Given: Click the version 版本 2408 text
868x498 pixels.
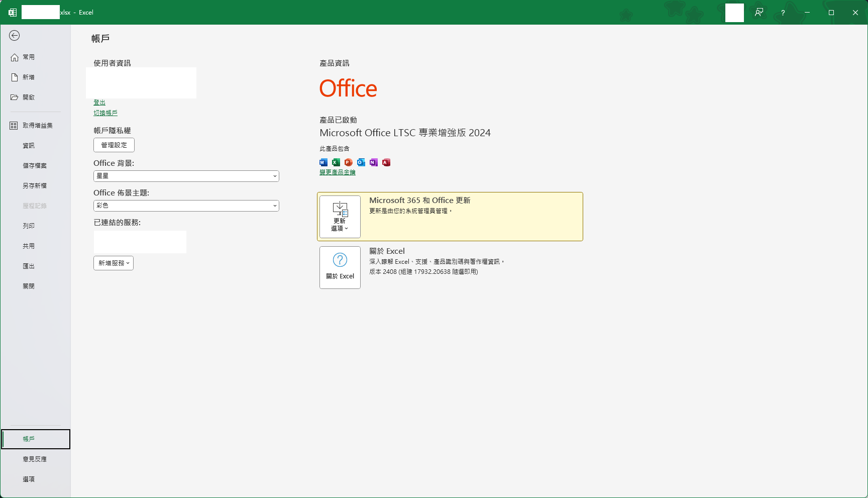Looking at the screenshot, I should pos(424,272).
